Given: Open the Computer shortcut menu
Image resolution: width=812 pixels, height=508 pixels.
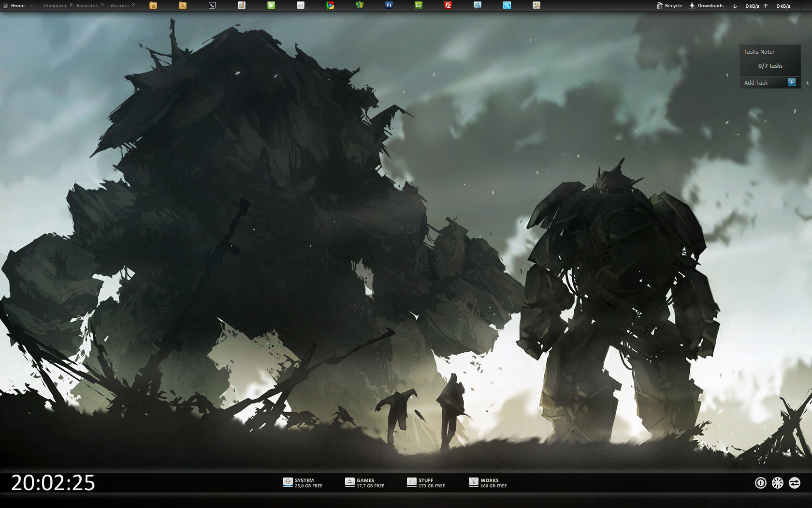Looking at the screenshot, I should 55,6.
